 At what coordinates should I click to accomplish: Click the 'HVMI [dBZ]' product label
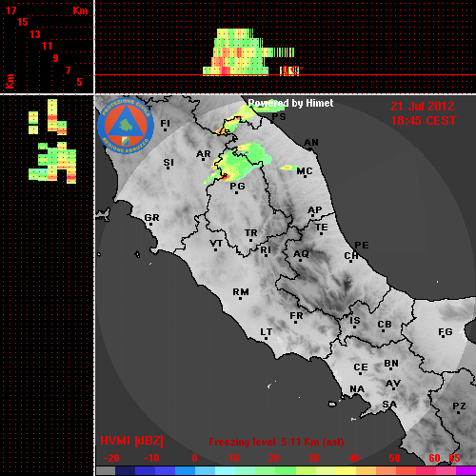131,441
